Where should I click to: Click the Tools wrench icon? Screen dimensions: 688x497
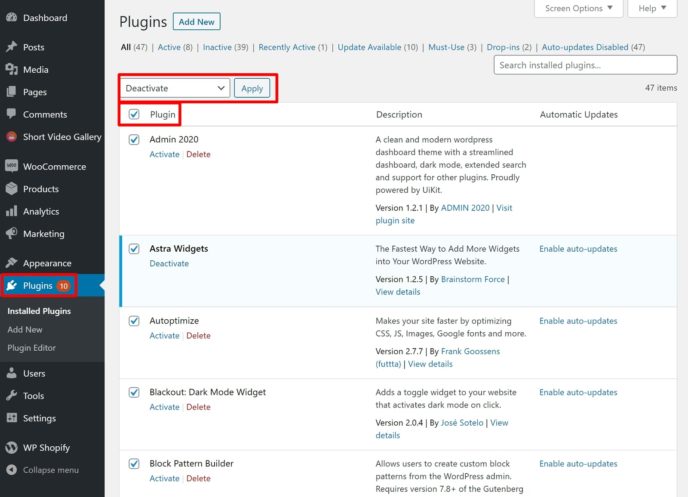click(12, 396)
